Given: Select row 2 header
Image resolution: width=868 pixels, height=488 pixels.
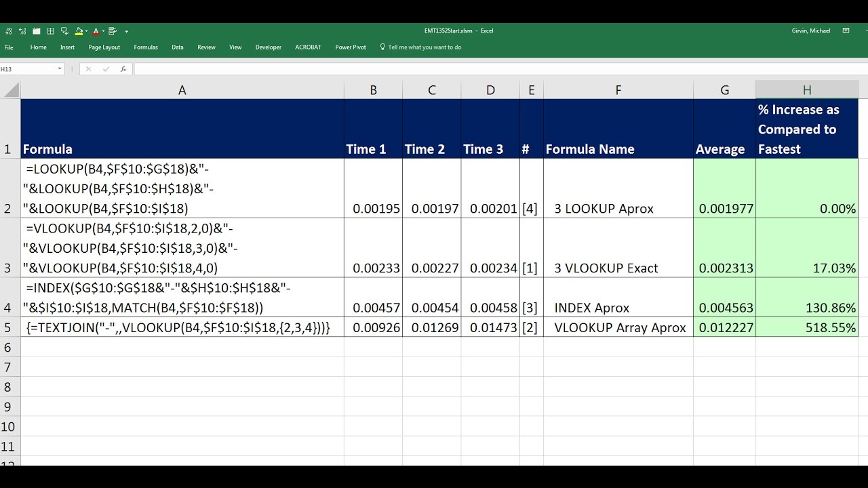Looking at the screenshot, I should tap(10, 188).
